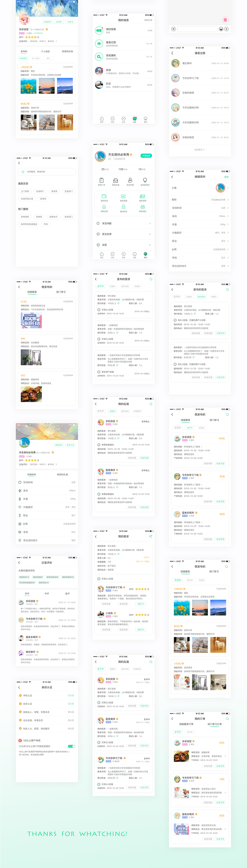Open 我的动态 flame icon

coord(104,207)
